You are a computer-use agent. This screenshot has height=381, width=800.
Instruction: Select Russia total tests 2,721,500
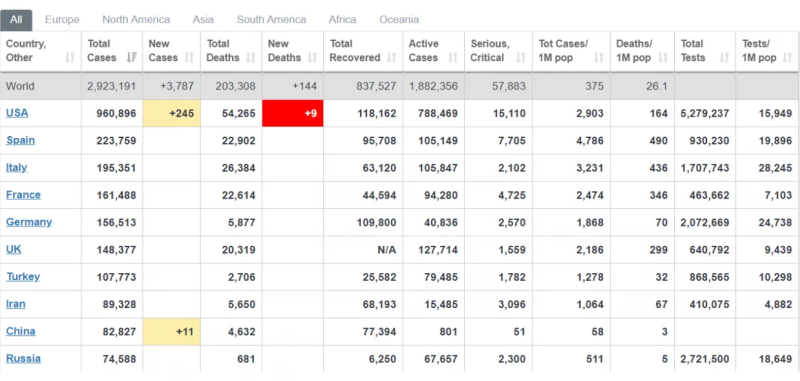point(705,359)
